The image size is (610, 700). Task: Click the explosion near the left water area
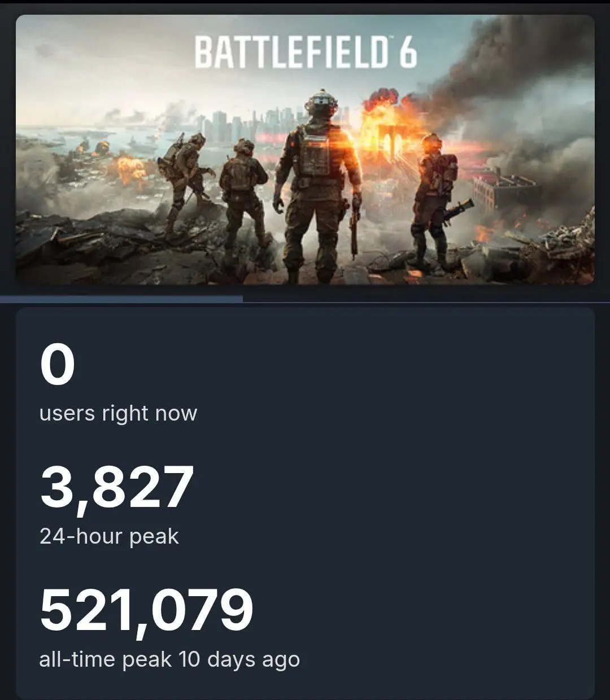tap(131, 169)
